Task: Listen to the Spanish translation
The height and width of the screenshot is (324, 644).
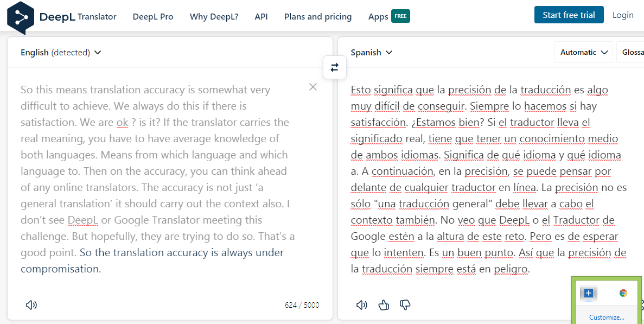Action: tap(361, 304)
